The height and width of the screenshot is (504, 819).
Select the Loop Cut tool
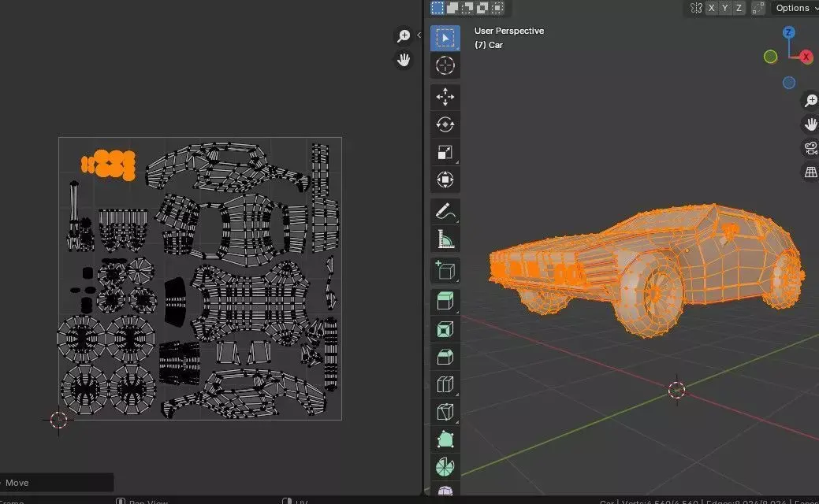(445, 384)
